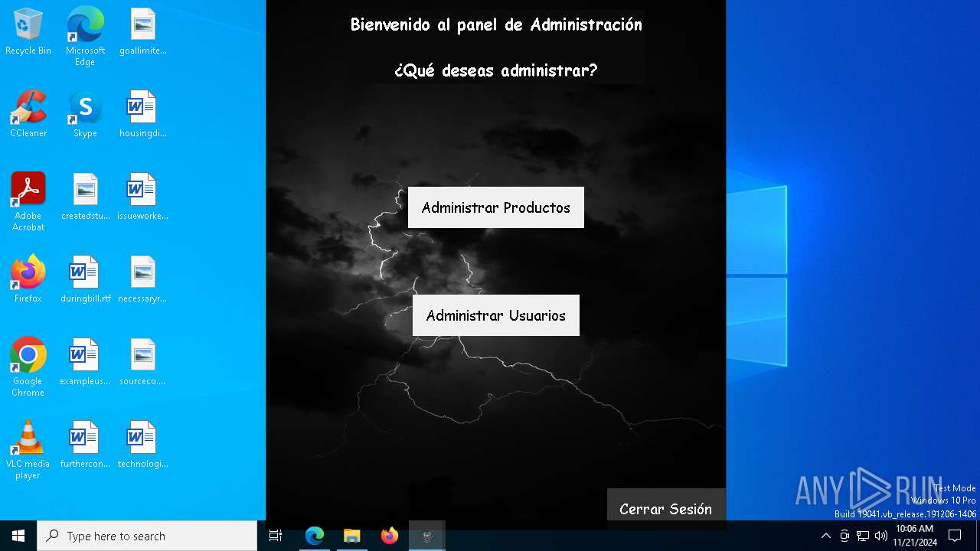This screenshot has height=551, width=980.
Task: Launch Google Chrome desktop shortcut
Action: tap(28, 367)
